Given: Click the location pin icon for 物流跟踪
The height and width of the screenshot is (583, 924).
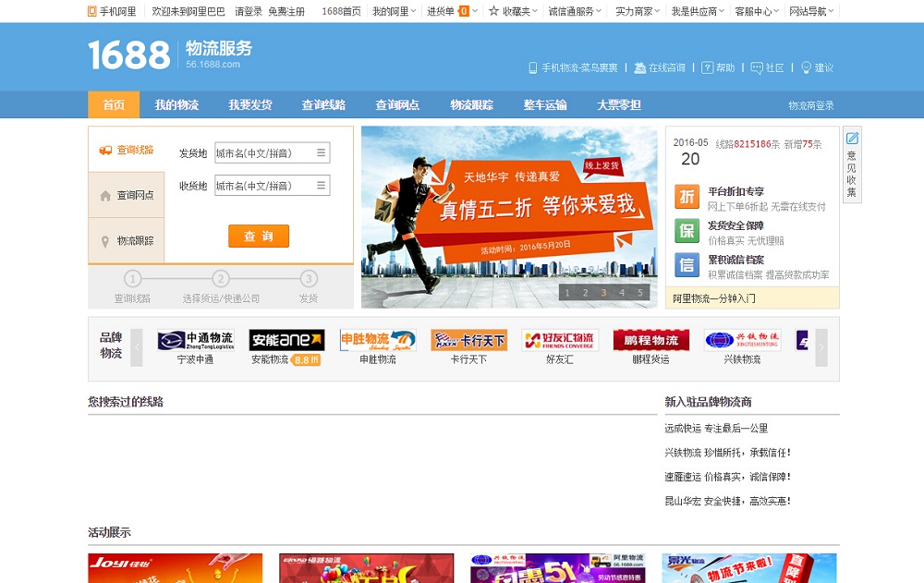Looking at the screenshot, I should tap(105, 242).
